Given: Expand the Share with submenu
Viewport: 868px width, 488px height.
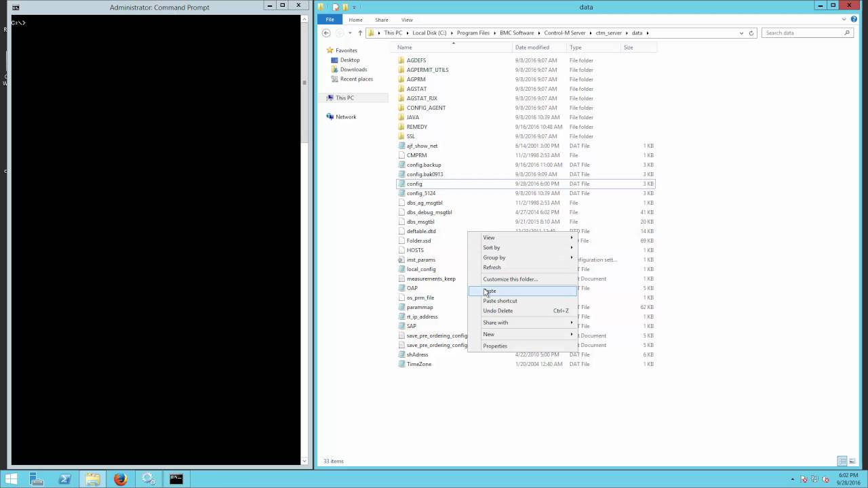Looking at the screenshot, I should pos(522,323).
